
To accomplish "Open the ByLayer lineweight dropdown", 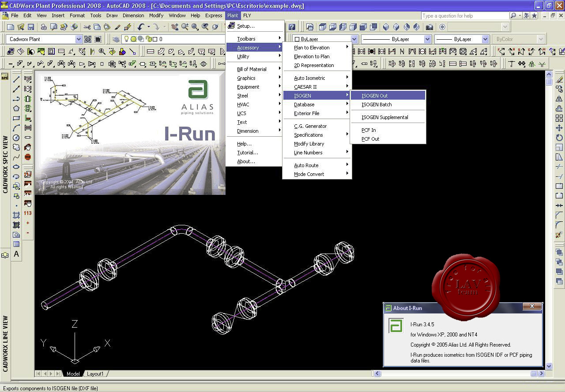I will pos(485,39).
